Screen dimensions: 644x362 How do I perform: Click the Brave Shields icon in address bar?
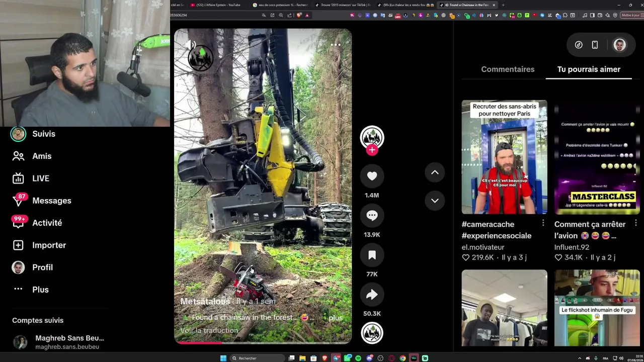pos(299,15)
